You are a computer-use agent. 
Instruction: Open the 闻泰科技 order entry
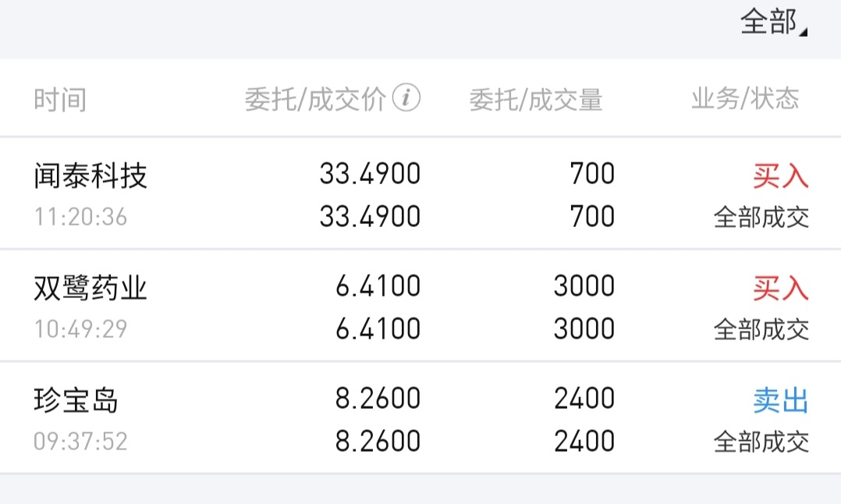coord(90,176)
